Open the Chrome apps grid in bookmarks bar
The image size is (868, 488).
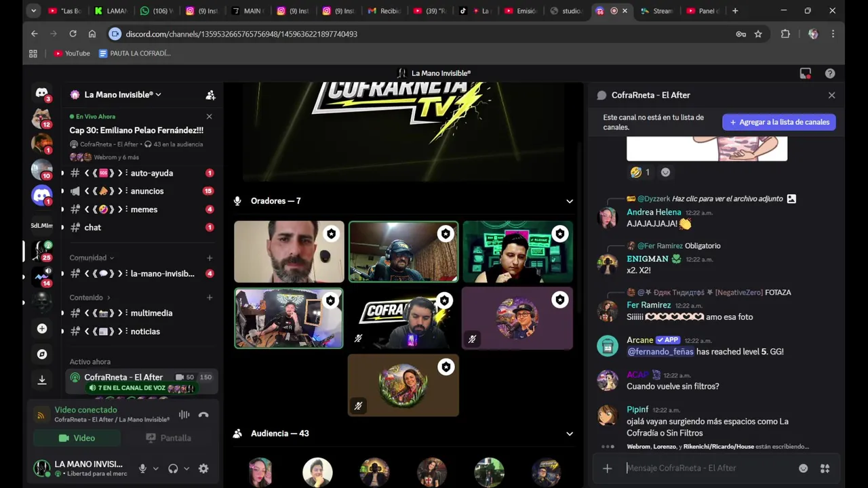click(x=33, y=54)
